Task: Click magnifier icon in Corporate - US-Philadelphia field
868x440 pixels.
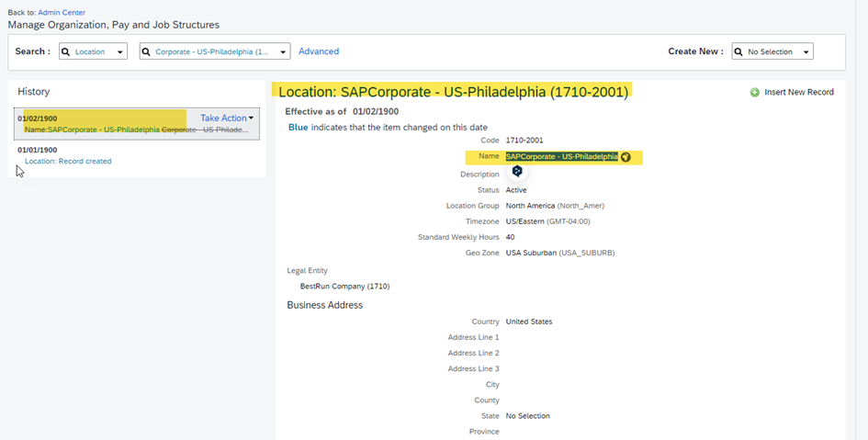Action: (146, 51)
